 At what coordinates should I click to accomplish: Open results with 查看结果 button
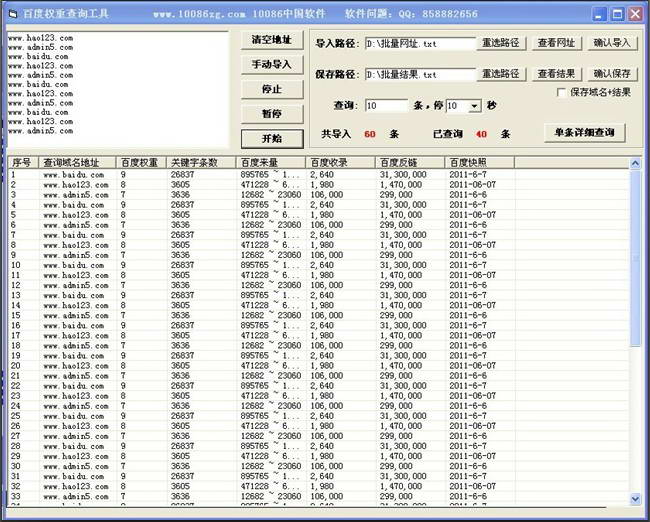point(556,74)
